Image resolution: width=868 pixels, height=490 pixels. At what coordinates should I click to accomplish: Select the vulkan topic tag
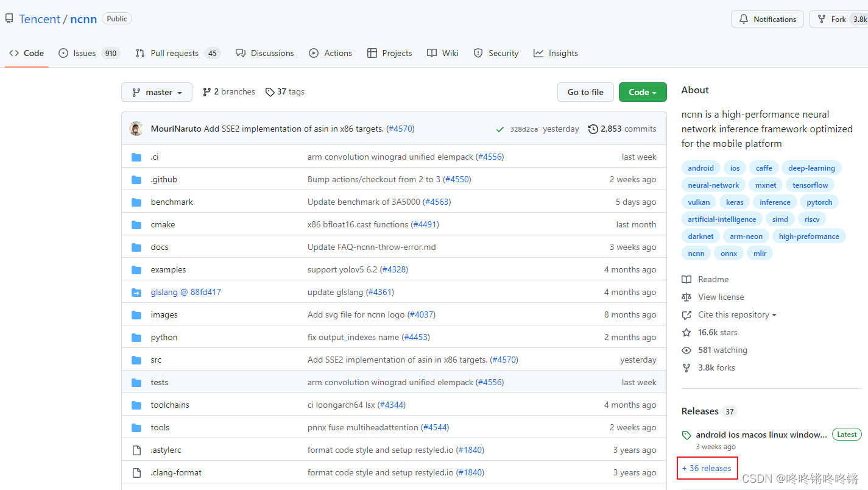tap(699, 202)
